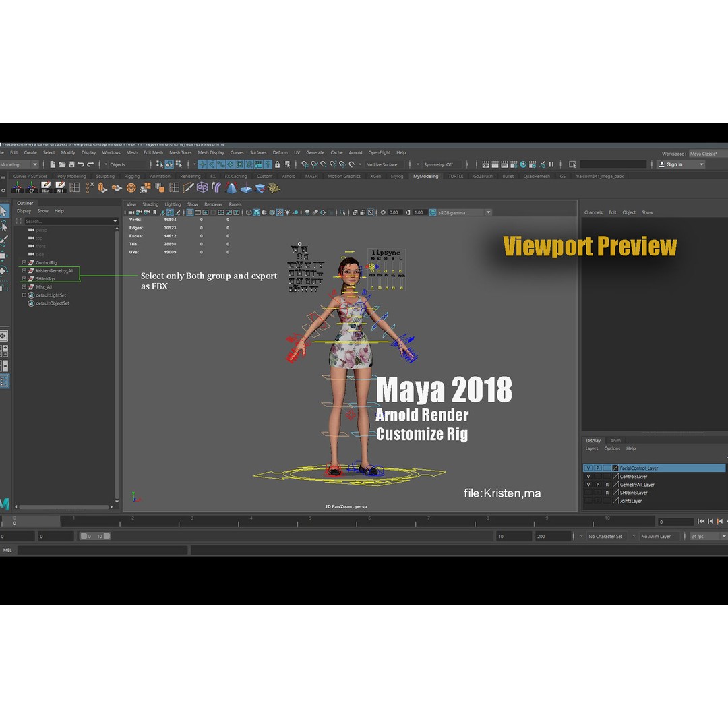Expand the ControlRig node in Outliner

click(24, 263)
